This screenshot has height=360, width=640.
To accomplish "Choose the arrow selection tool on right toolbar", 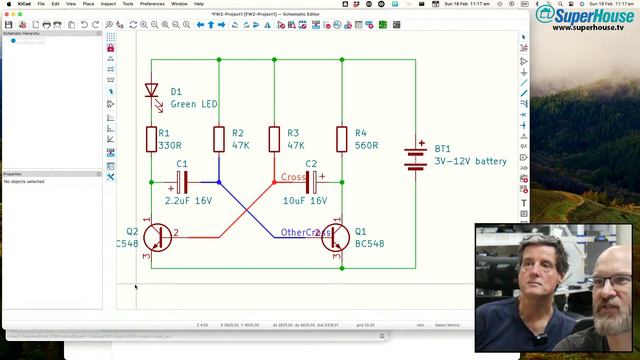I will [524, 38].
